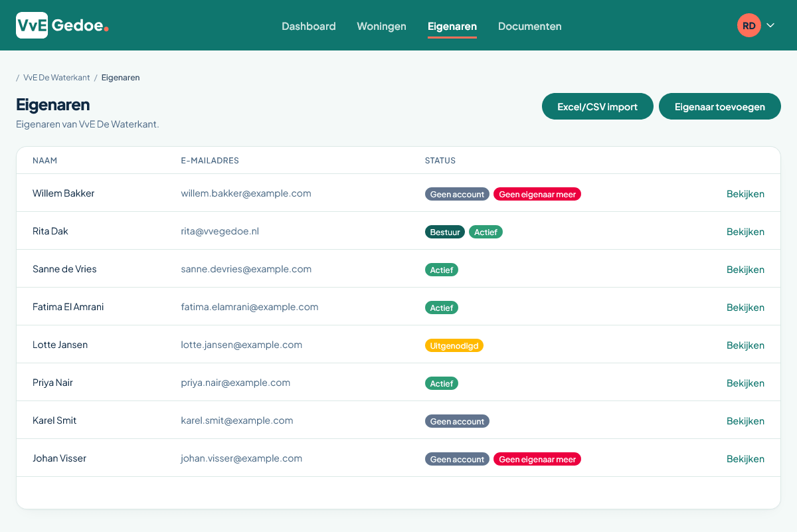Click the name Willem Bakker
Image resolution: width=797 pixels, height=532 pixels.
coord(64,193)
